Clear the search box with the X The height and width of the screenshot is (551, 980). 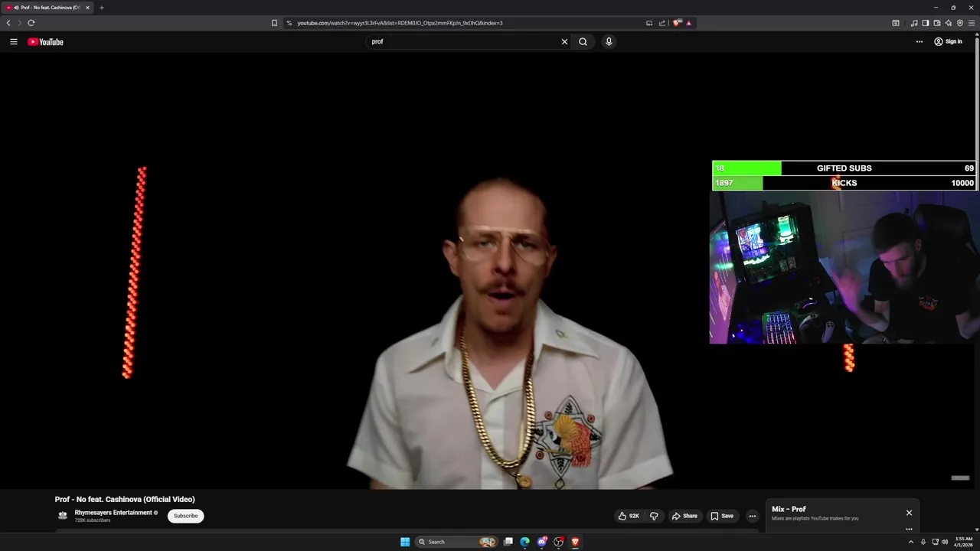click(x=564, y=41)
